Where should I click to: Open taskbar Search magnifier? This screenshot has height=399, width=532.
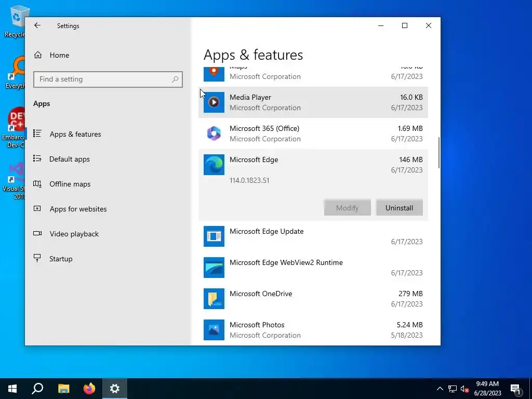pos(37,389)
